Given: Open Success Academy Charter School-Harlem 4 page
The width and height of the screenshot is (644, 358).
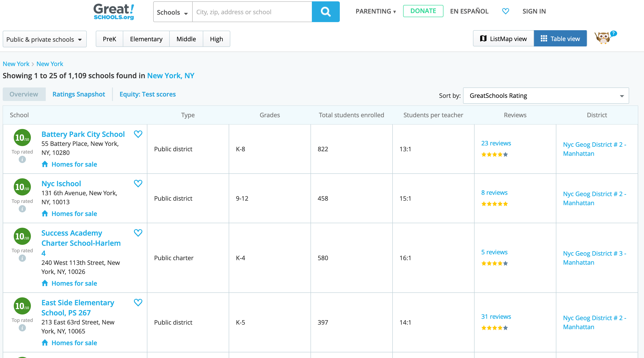Looking at the screenshot, I should (81, 243).
